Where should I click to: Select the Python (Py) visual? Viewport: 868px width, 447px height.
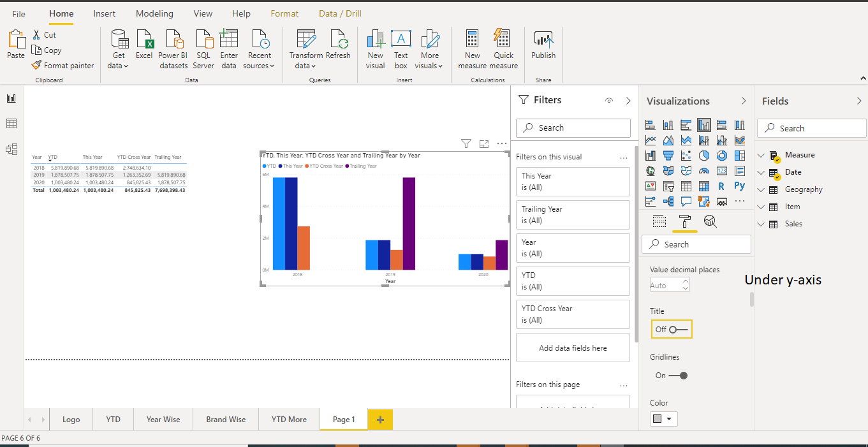click(x=740, y=186)
